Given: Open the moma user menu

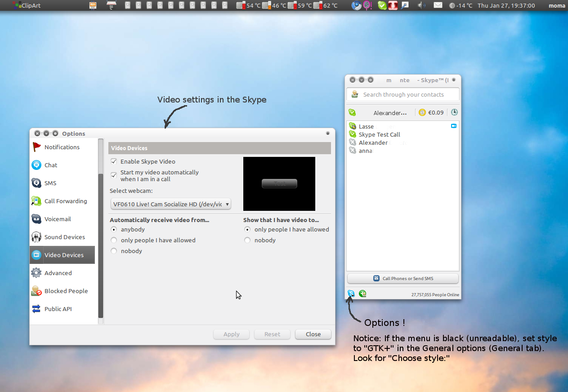Looking at the screenshot, I should click(x=557, y=5).
